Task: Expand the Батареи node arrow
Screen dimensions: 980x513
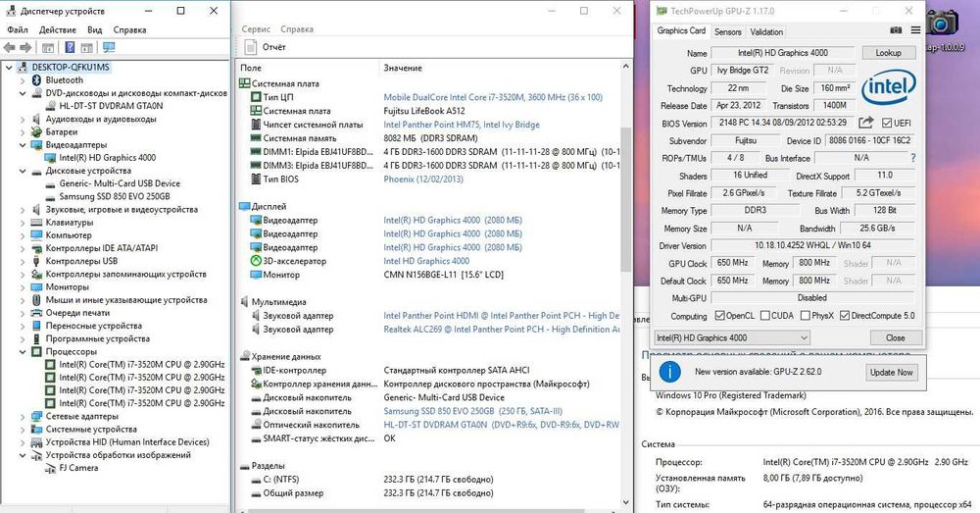Action: (23, 132)
